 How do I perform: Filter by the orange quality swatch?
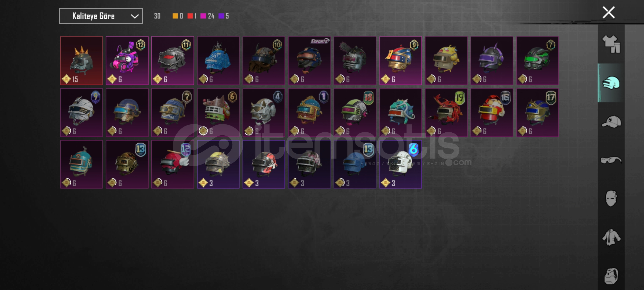[x=175, y=16]
